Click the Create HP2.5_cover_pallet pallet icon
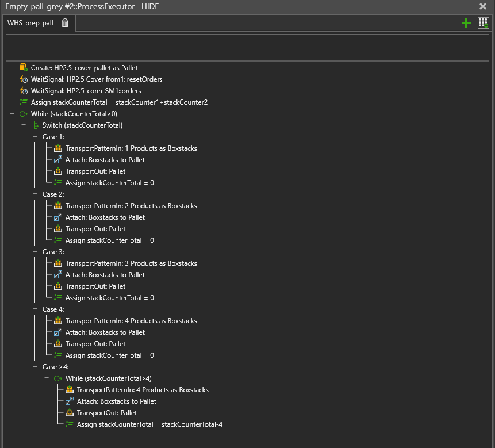Image resolution: width=495 pixels, height=448 pixels. tap(23, 67)
